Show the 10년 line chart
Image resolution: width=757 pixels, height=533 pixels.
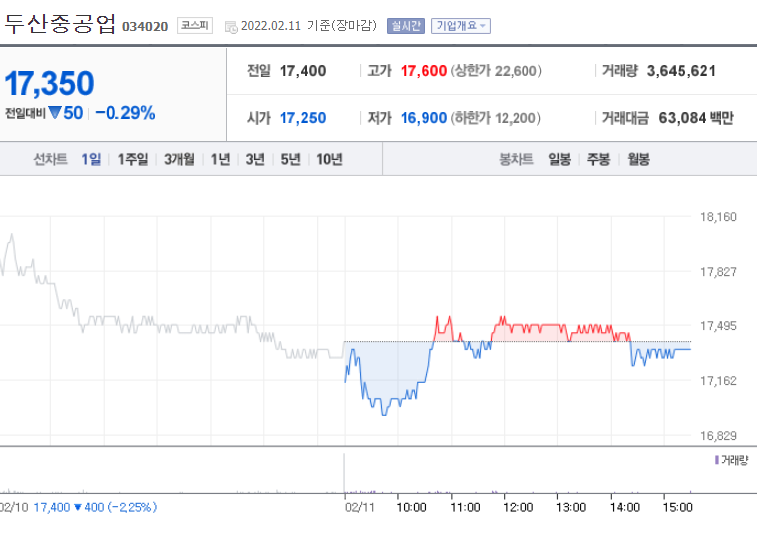[329, 159]
